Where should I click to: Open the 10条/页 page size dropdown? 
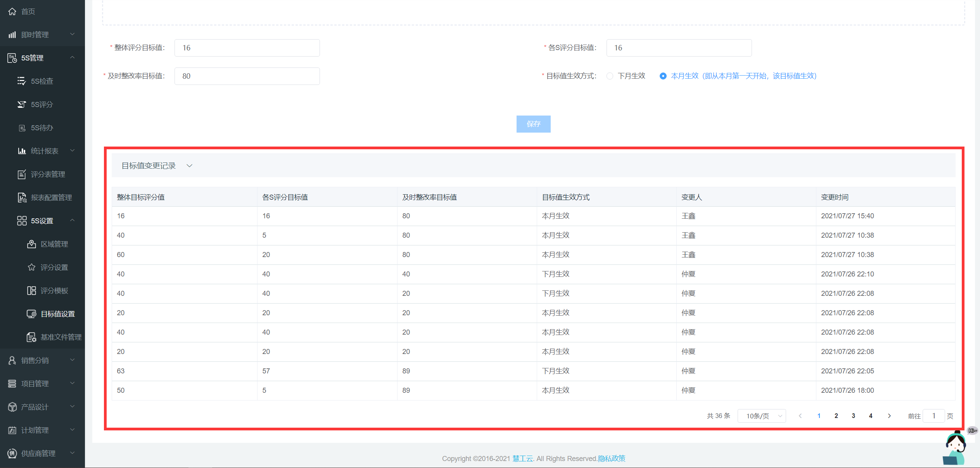tap(761, 416)
